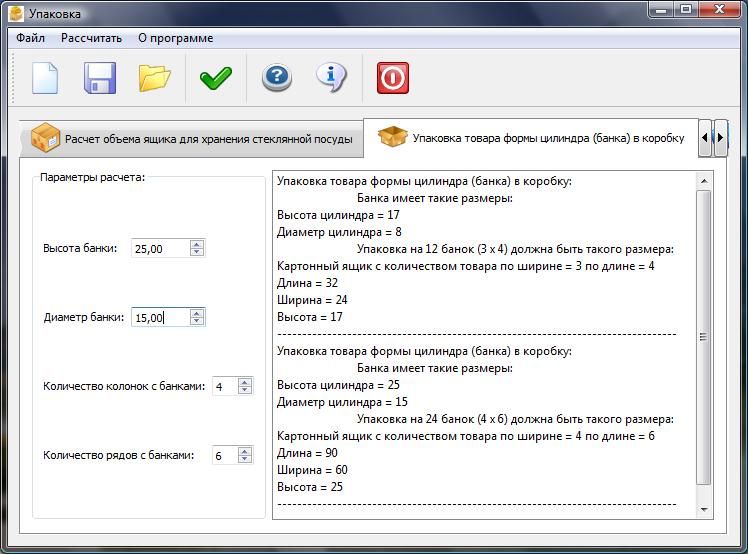Open file using the folder icon

pyautogui.click(x=154, y=78)
